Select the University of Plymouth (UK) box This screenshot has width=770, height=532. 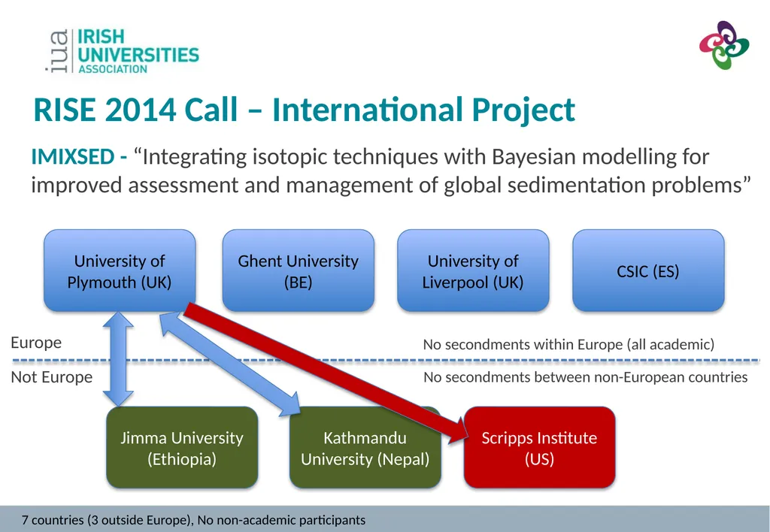coord(120,271)
